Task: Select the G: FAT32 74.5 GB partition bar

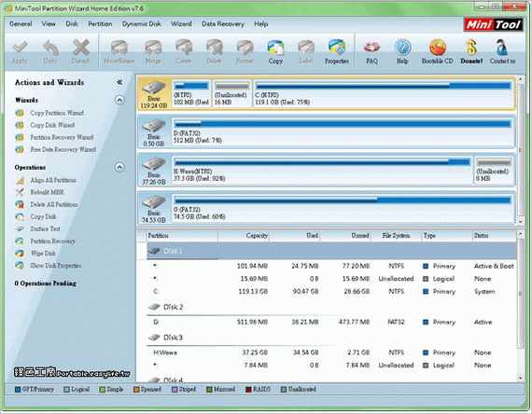Action: [x=343, y=208]
